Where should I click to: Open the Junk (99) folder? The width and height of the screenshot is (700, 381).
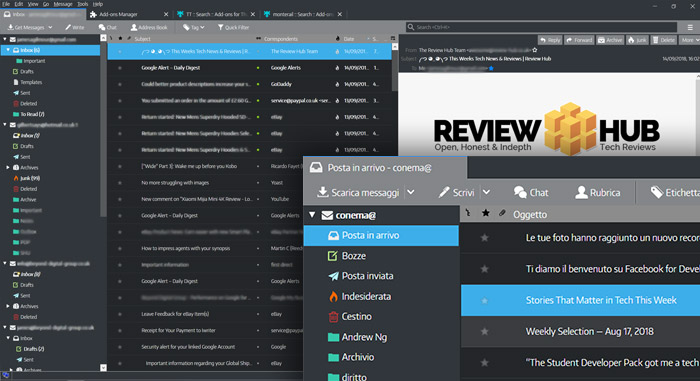coord(26,178)
